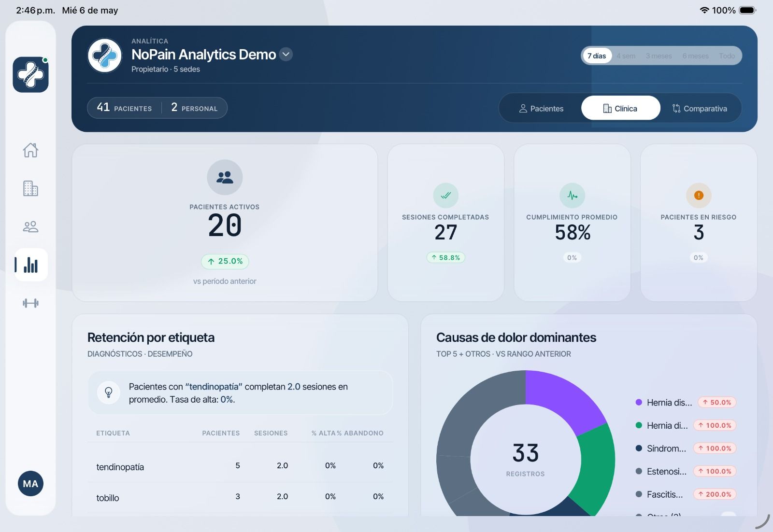This screenshot has width=773, height=532.
Task: Switch to the Clínica tab
Action: [x=620, y=108]
